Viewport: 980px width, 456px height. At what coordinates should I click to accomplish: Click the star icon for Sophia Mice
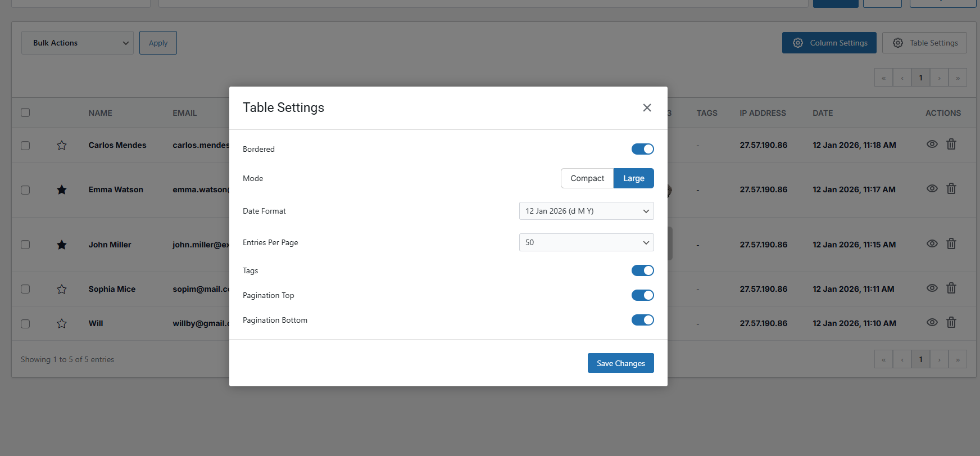62,290
